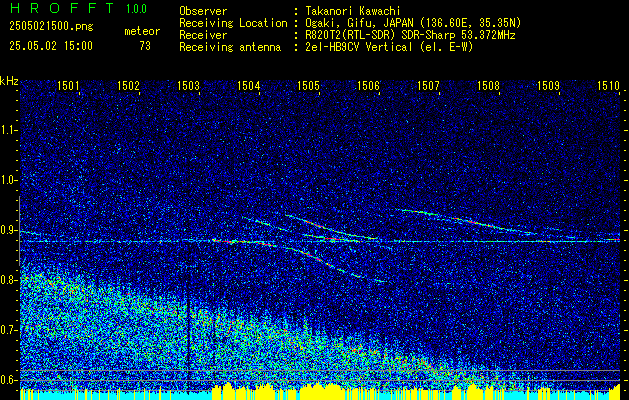Click time axis marker 1509
629x400 pixels.
(548, 85)
